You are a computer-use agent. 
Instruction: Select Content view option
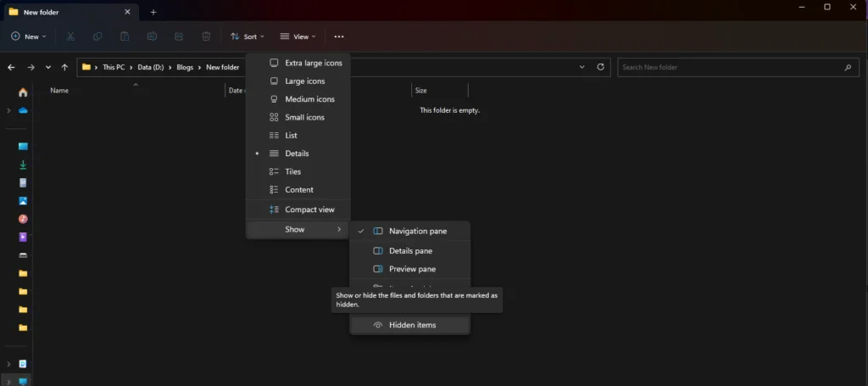(298, 189)
